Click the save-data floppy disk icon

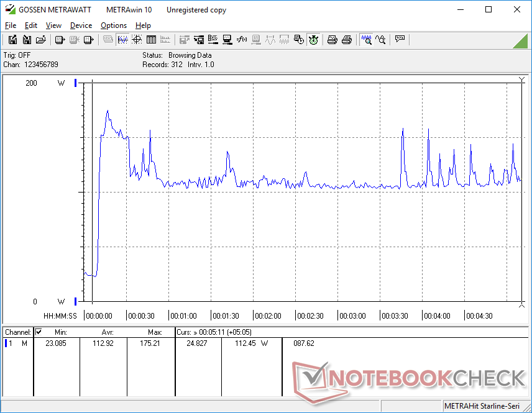12,40
